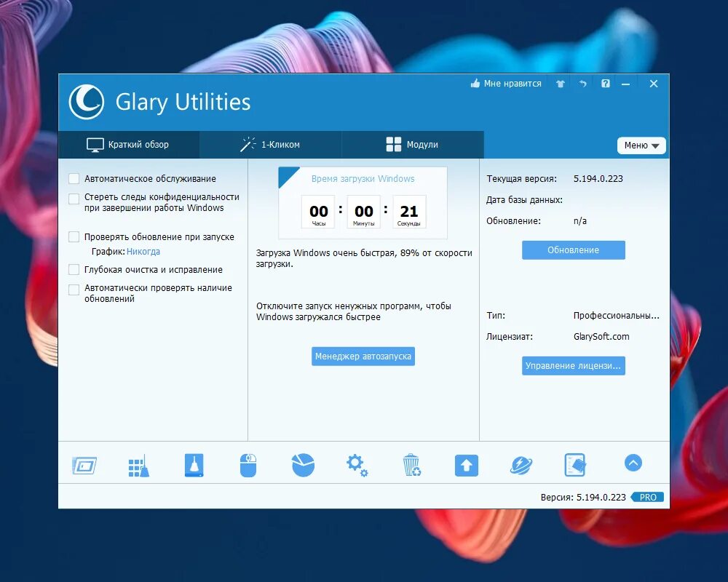Check 'Проверять обновление при запуске'
The width and height of the screenshot is (728, 582).
click(x=74, y=236)
